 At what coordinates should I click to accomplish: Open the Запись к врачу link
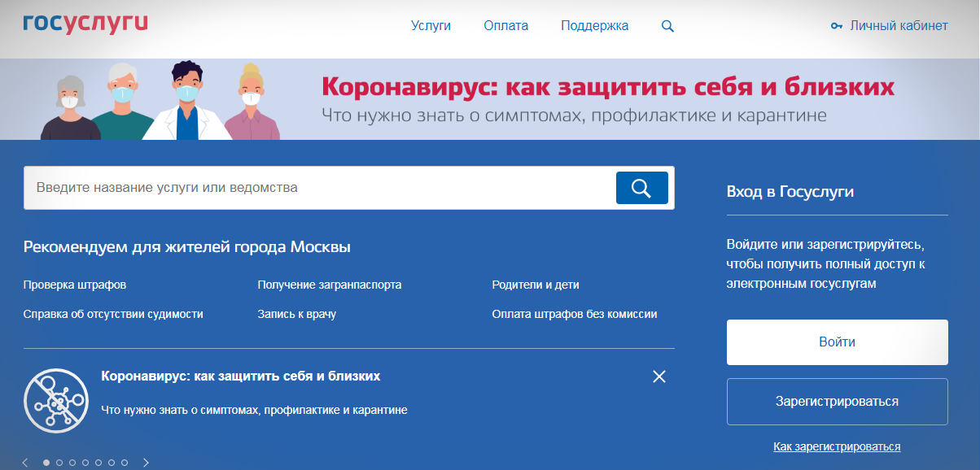[x=296, y=314]
